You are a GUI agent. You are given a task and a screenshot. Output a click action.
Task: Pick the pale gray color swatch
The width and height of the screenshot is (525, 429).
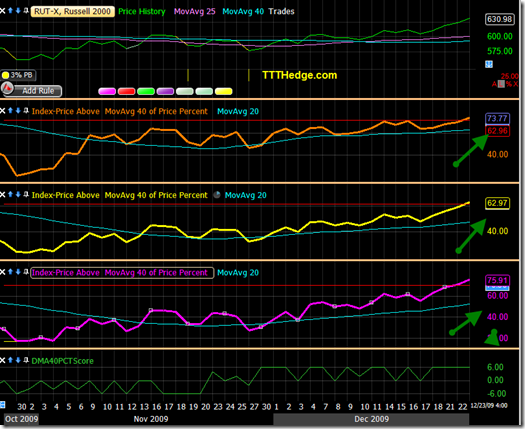185,91
